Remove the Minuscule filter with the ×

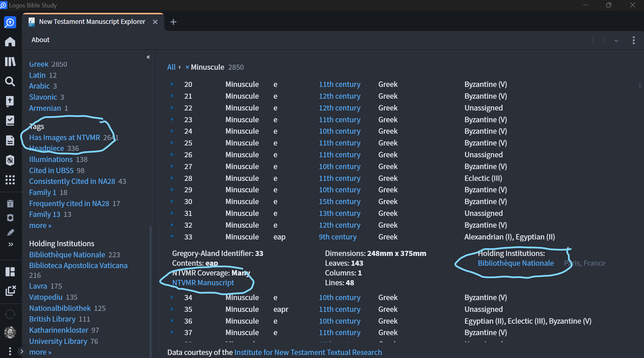[187, 67]
